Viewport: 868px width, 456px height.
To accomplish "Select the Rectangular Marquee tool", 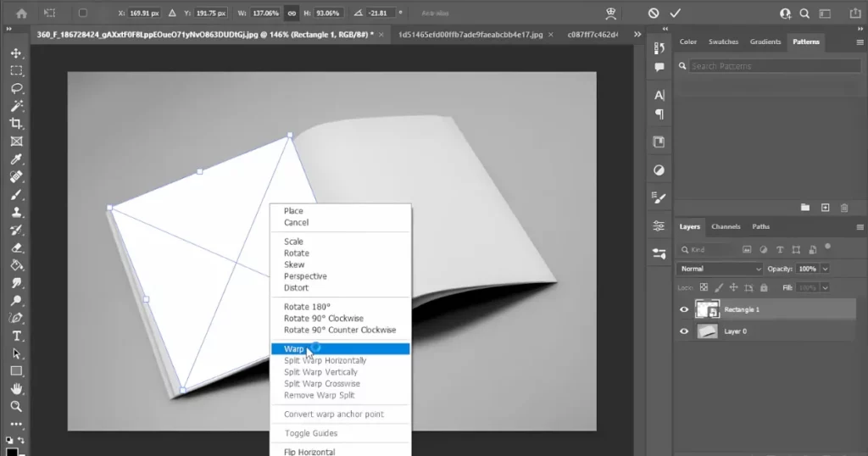I will pyautogui.click(x=16, y=71).
